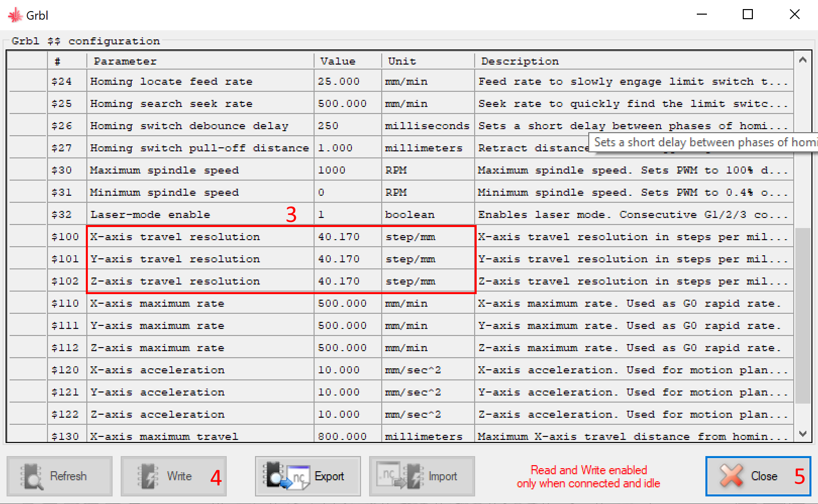Select the X-axis travel resolution parameter cell

pyautogui.click(x=200, y=237)
